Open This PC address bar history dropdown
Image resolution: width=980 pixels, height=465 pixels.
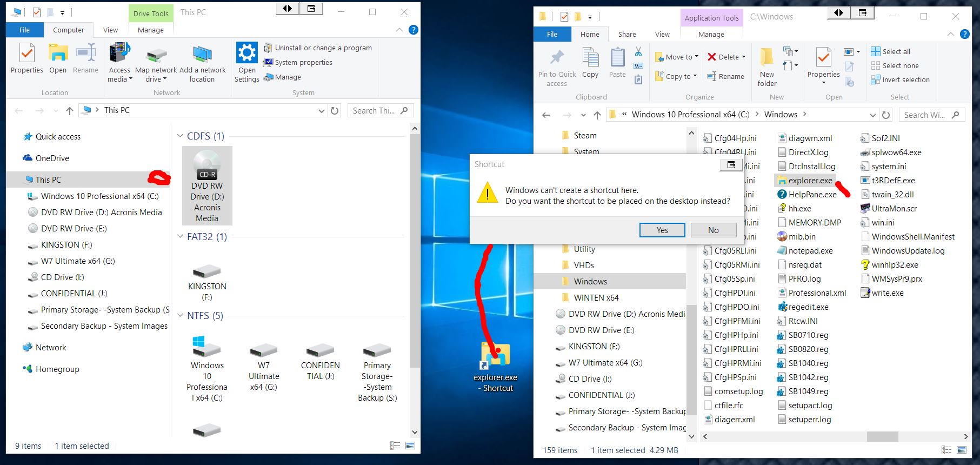coord(321,110)
